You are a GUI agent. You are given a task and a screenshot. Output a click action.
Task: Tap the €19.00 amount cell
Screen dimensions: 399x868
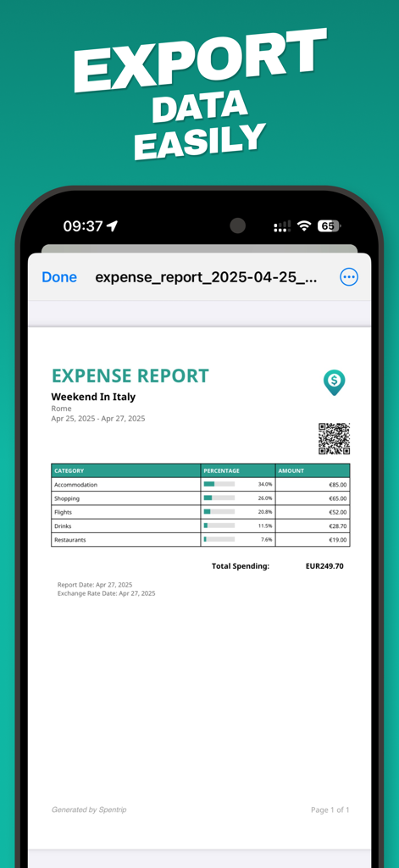click(313, 540)
